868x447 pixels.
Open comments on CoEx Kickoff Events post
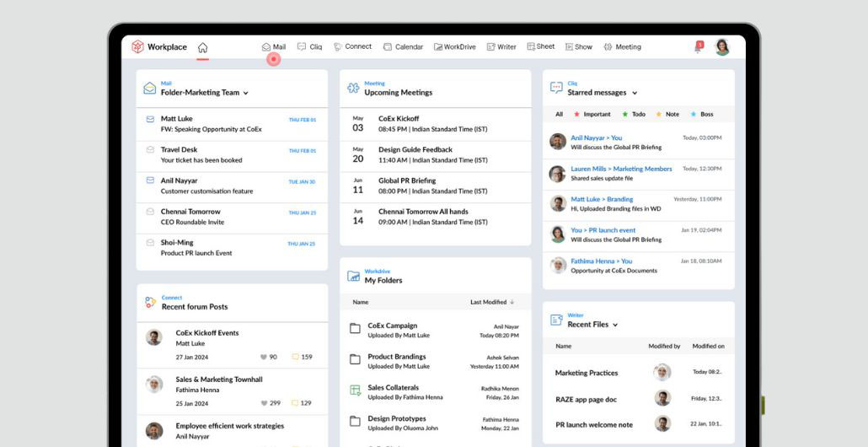295,358
